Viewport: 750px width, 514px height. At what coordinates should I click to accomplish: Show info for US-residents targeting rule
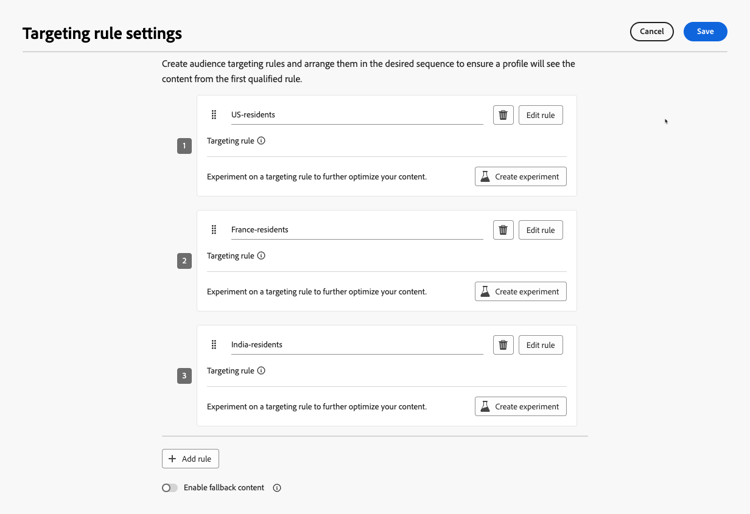(262, 141)
